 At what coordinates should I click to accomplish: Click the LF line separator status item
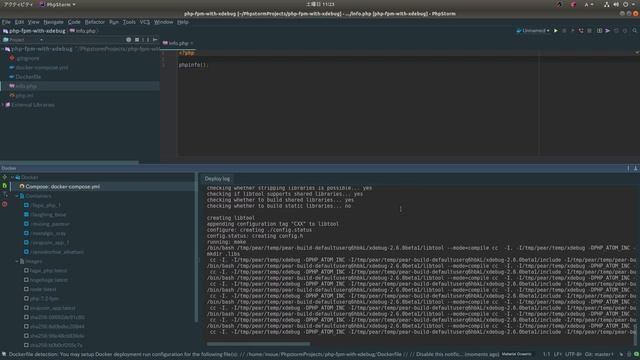pos(558,354)
